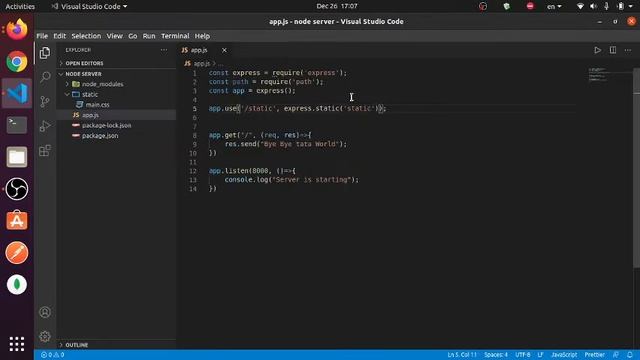The width and height of the screenshot is (640, 360).
Task: Open the en keyboard layout dropdown
Action: 554,7
